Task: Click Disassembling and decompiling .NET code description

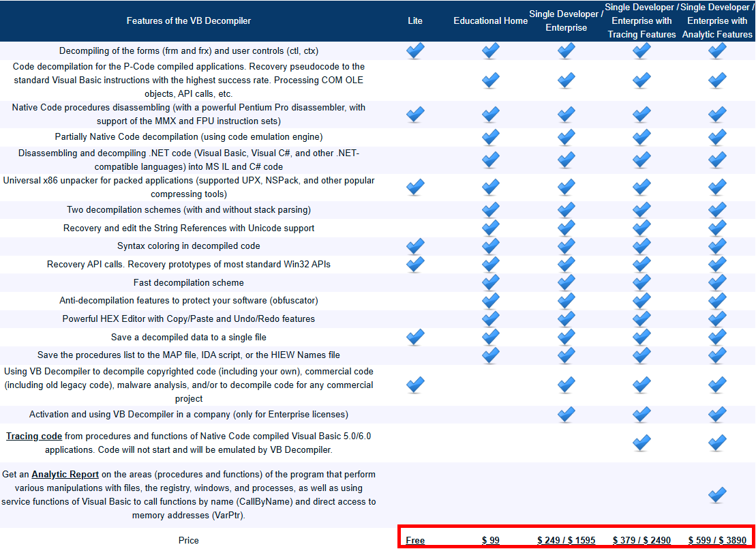Action: point(189,160)
